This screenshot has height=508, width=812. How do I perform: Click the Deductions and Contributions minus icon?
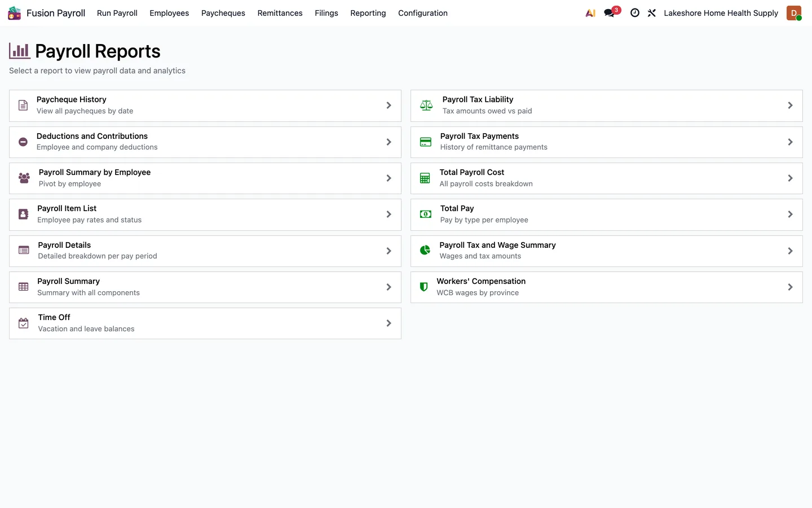click(23, 142)
